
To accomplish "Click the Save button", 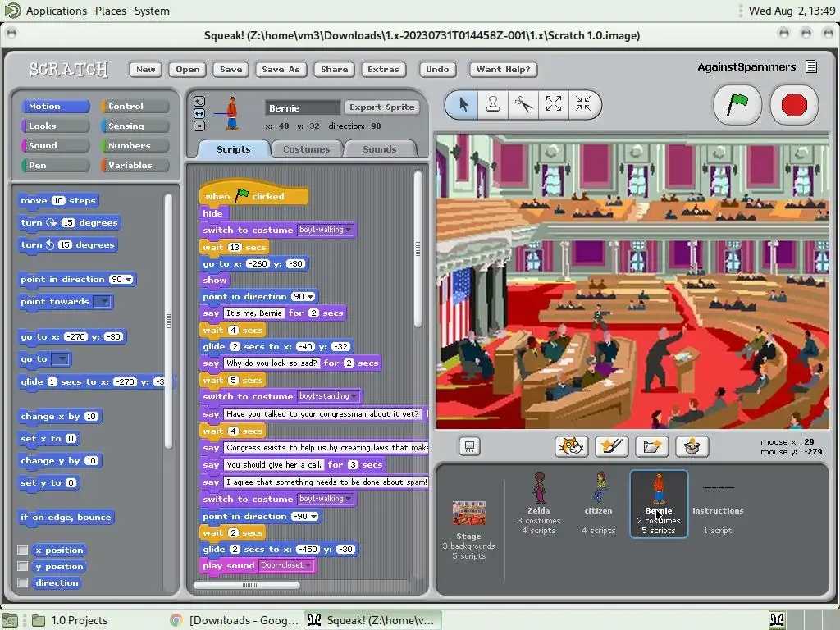I will click(x=231, y=69).
